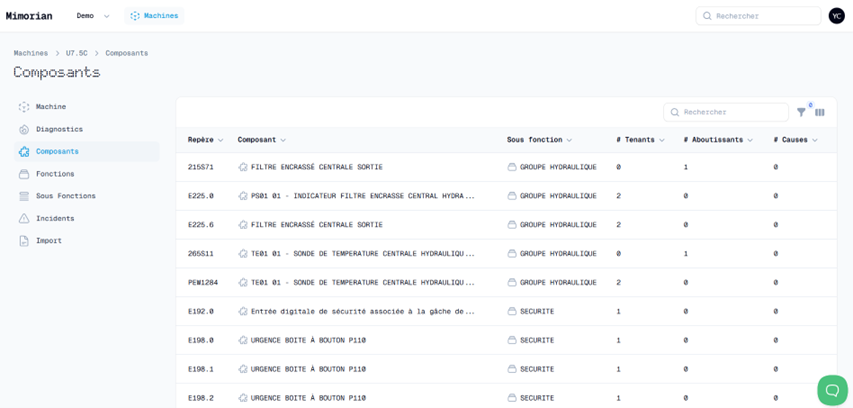853x408 pixels.
Task: Click component icon in row PEW1284
Action: click(243, 282)
